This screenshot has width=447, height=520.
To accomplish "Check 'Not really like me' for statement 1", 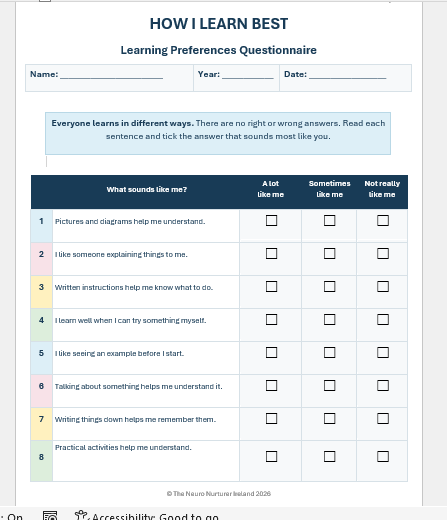I will pos(383,220).
